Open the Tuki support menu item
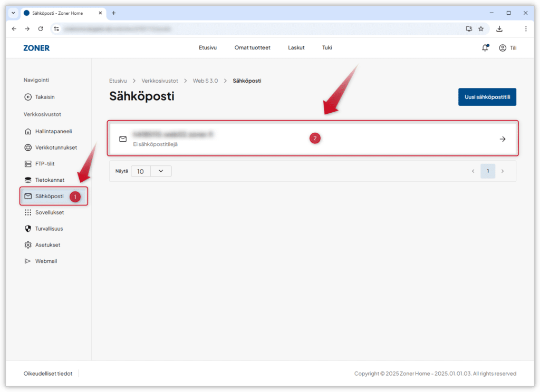The width and height of the screenshot is (540, 392). [327, 47]
